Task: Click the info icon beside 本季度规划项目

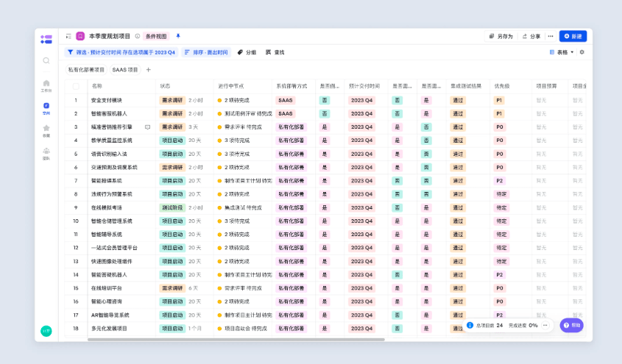Action: (137, 36)
